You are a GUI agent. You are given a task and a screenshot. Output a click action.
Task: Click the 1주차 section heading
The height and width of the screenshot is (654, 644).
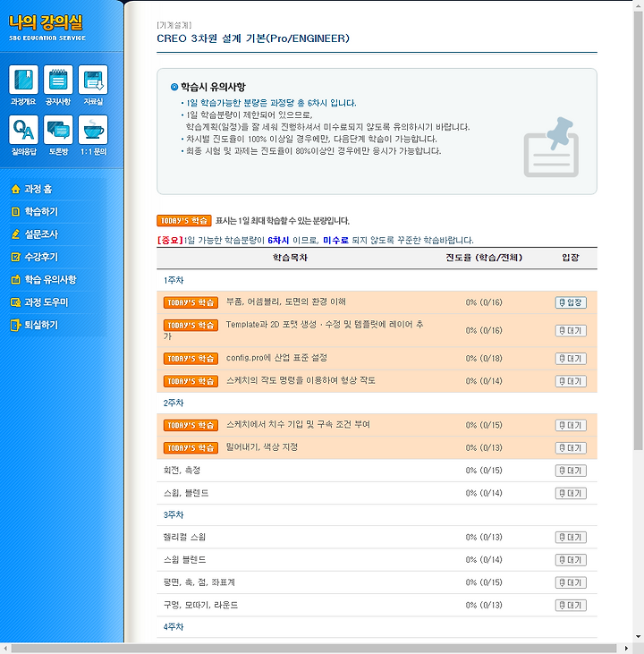174,280
